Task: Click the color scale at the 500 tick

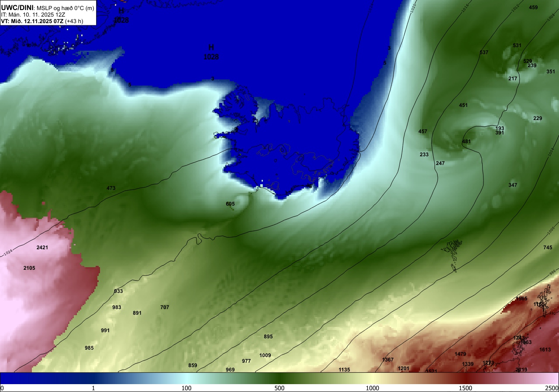Action: point(279,378)
